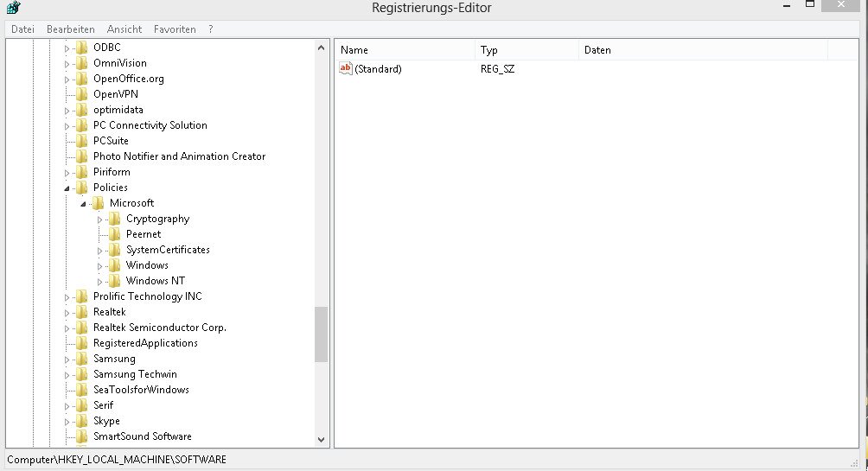Expand the Prolific Technology INC key
This screenshot has width=868, height=471.
click(x=67, y=297)
